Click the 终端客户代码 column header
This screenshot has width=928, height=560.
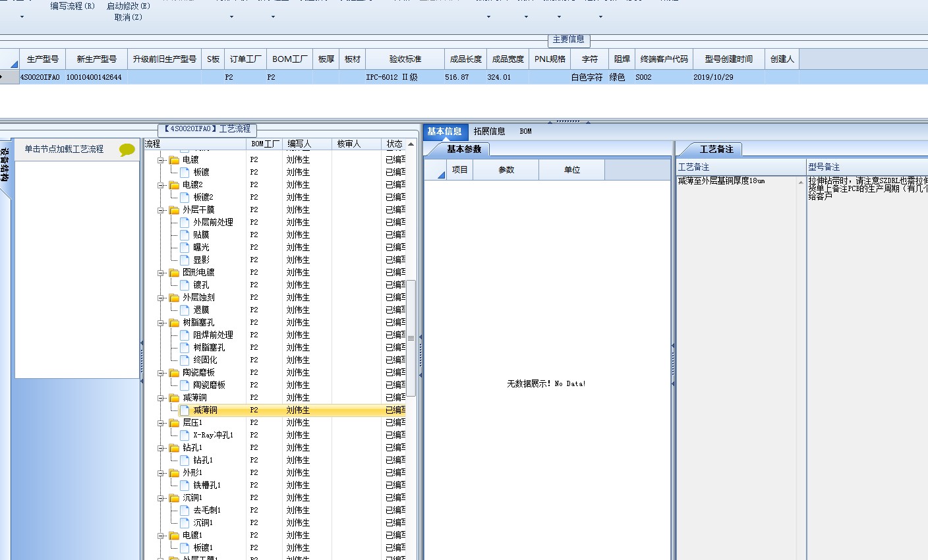pos(664,59)
